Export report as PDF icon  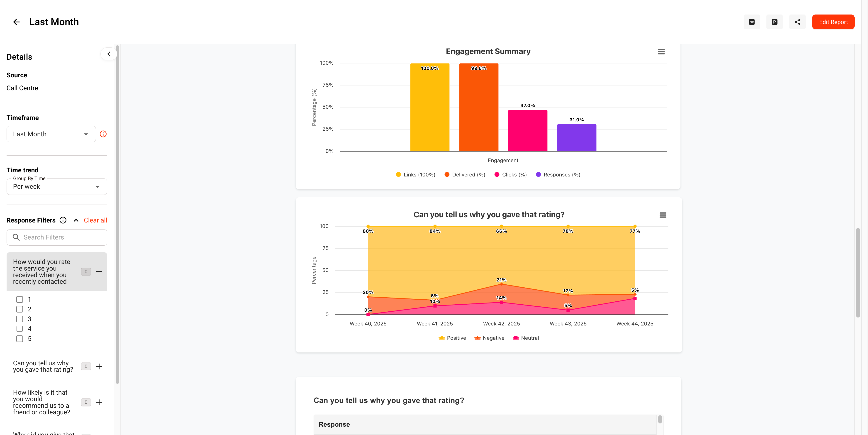(x=751, y=22)
